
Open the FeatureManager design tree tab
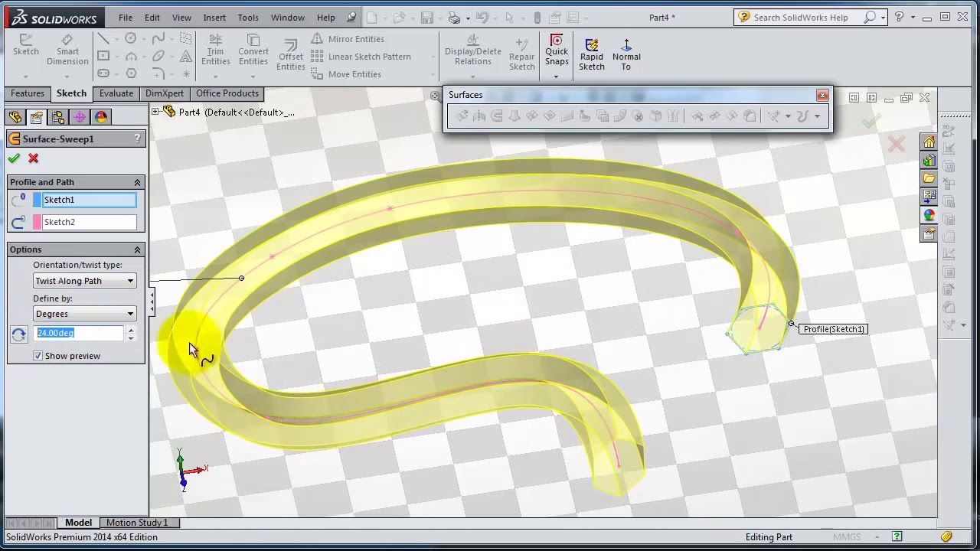click(15, 116)
